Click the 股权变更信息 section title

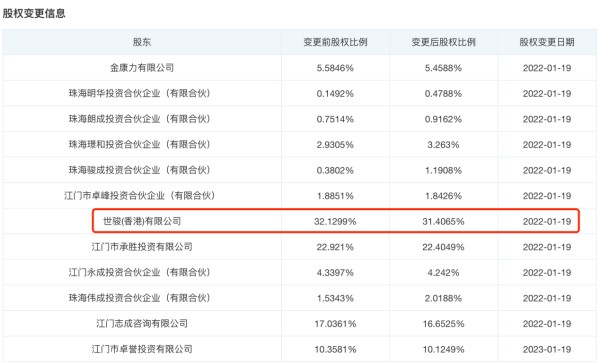pos(34,13)
